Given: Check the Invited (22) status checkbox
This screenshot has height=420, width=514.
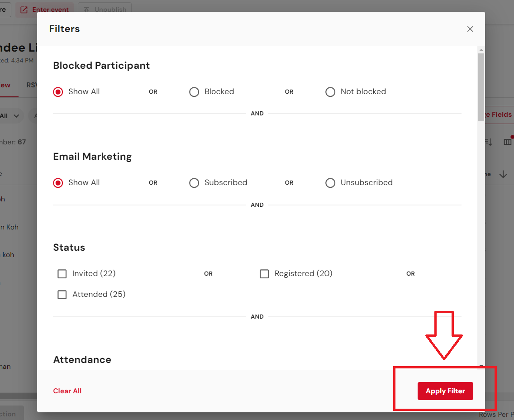Looking at the screenshot, I should [x=62, y=274].
